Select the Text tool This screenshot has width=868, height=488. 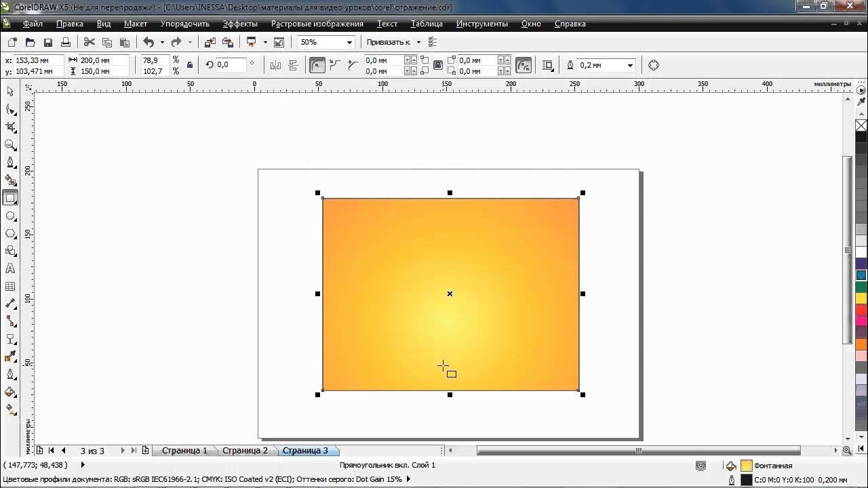tap(10, 268)
